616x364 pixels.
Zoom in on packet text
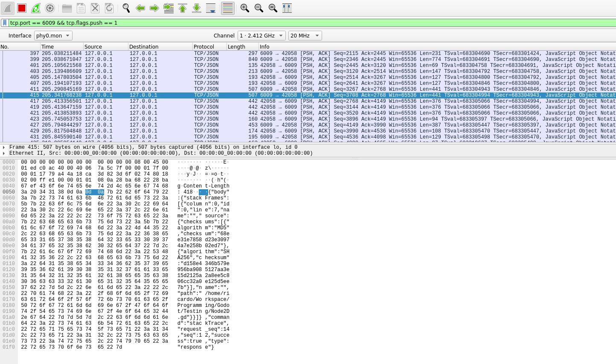pos(245,8)
